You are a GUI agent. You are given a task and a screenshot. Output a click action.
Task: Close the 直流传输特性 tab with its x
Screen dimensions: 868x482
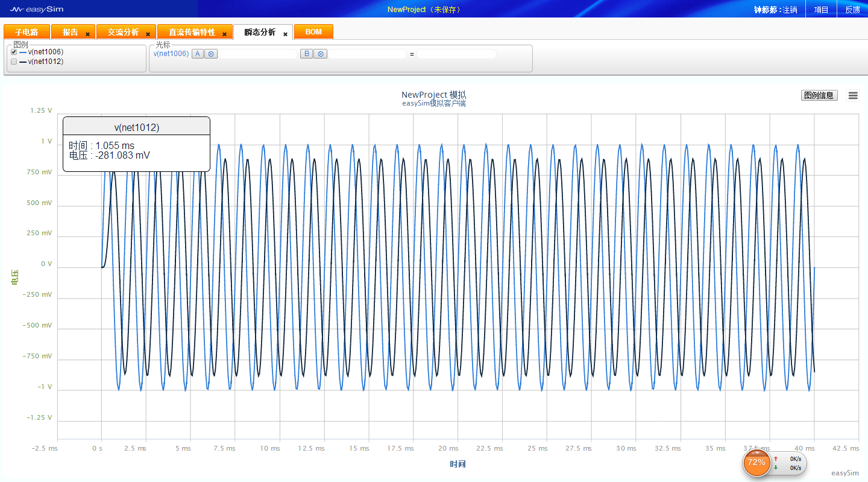click(x=225, y=34)
